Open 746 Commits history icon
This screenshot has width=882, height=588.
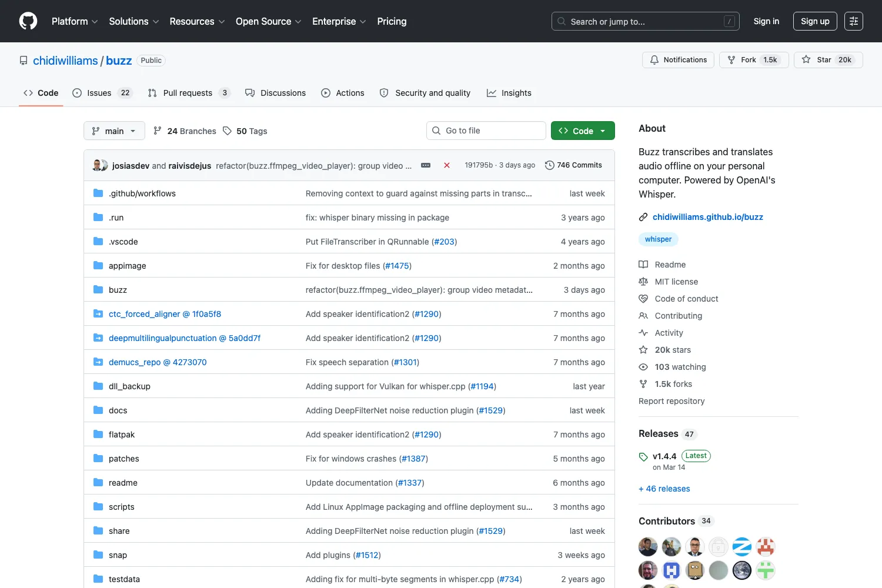550,165
